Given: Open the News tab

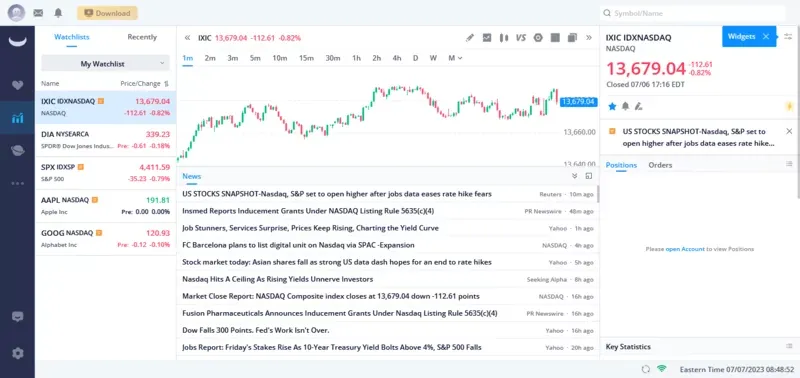Looking at the screenshot, I should click(x=192, y=176).
